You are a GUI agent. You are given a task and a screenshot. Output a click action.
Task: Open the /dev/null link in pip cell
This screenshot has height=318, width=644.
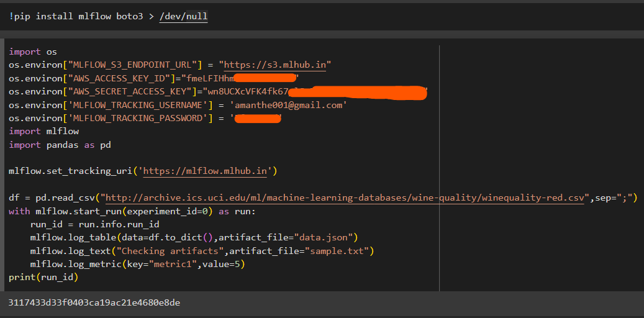click(x=184, y=17)
